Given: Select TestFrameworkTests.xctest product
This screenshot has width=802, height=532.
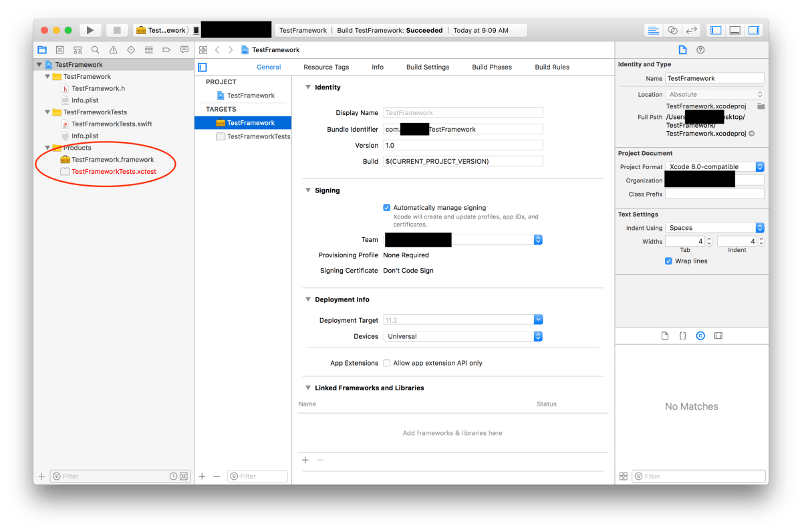Looking at the screenshot, I should 114,172.
